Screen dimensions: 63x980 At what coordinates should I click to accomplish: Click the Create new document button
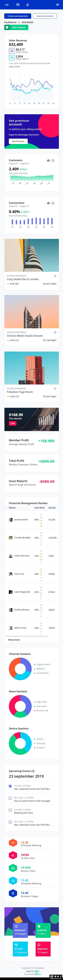click(18, 16)
